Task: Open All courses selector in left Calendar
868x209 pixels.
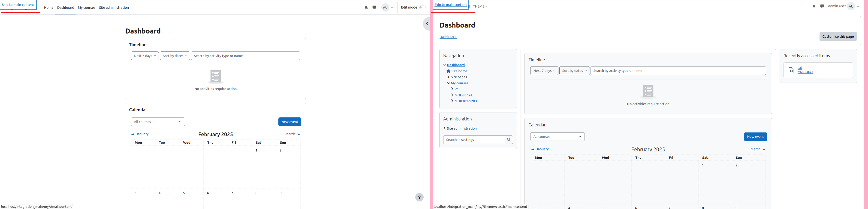Action: click(x=158, y=122)
